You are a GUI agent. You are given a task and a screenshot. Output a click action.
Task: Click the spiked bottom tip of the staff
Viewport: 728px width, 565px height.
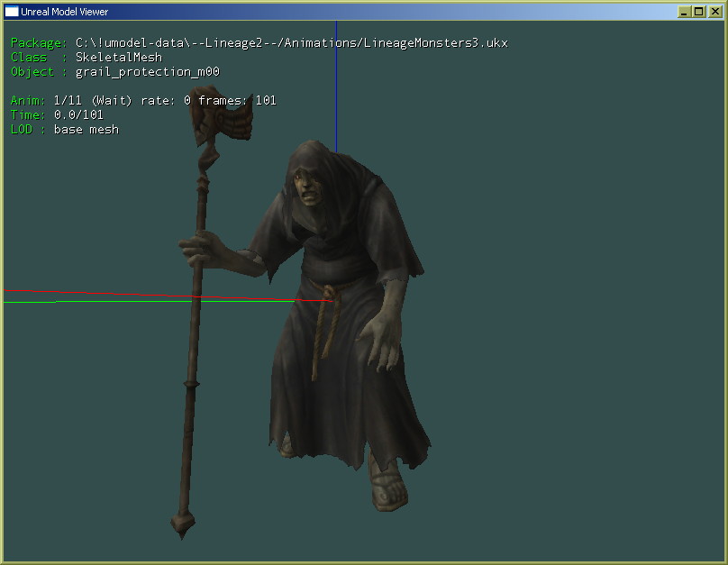(183, 524)
